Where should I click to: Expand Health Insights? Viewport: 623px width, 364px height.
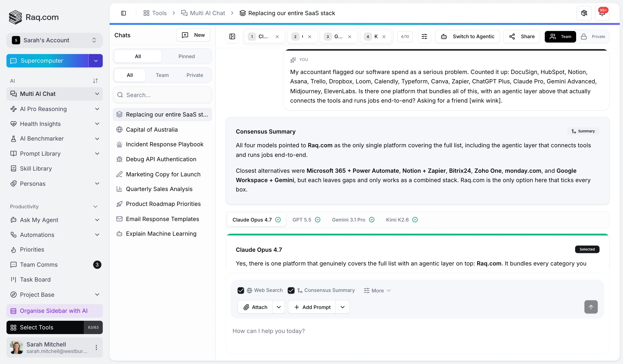tap(97, 124)
